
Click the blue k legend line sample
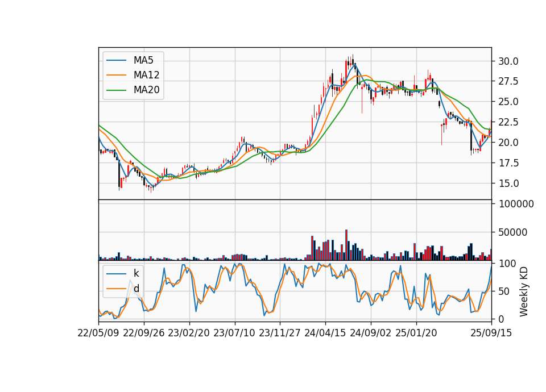(116, 274)
